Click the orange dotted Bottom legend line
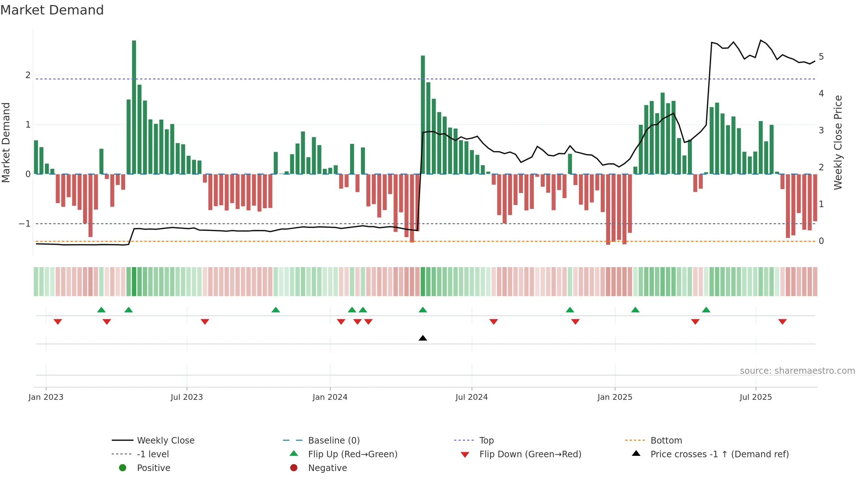 click(635, 440)
